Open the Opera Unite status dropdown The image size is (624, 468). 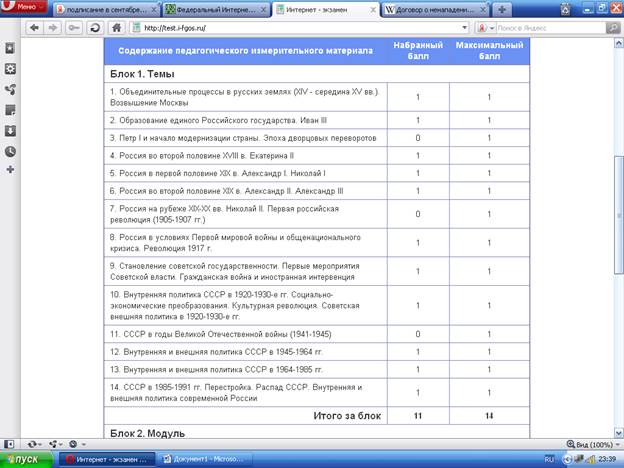(x=55, y=444)
